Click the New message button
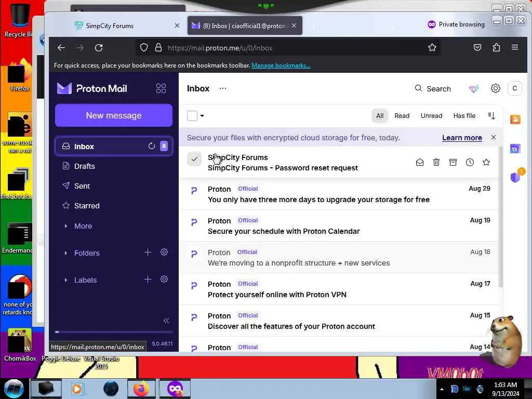532x399 pixels. point(114,115)
